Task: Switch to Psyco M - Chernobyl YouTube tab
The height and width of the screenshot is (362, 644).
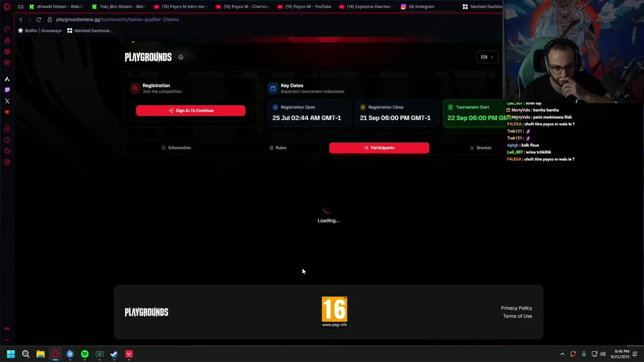Action: pyautogui.click(x=243, y=7)
